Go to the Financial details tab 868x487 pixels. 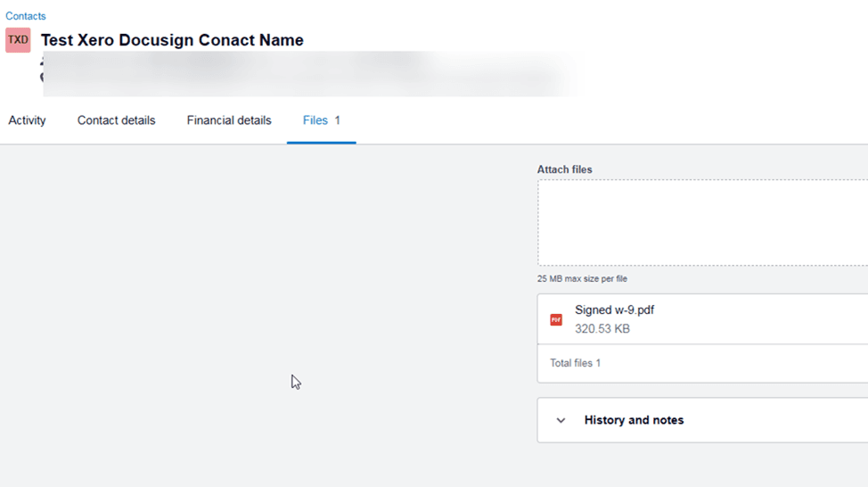click(229, 120)
